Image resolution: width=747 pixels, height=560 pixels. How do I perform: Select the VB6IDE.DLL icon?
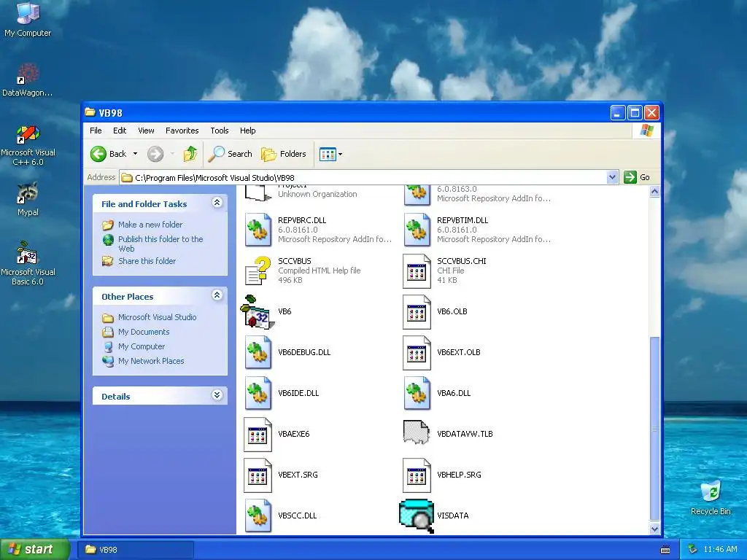[x=258, y=393]
